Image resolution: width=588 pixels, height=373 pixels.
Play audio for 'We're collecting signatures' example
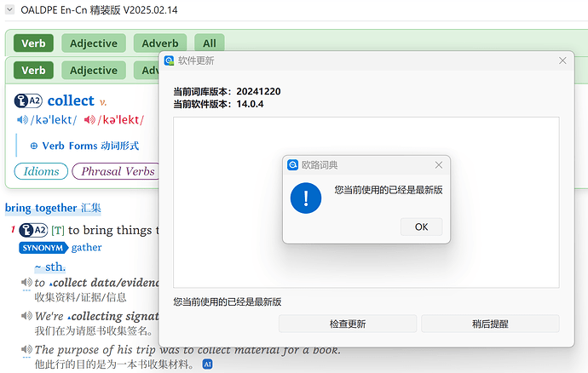tap(26, 316)
